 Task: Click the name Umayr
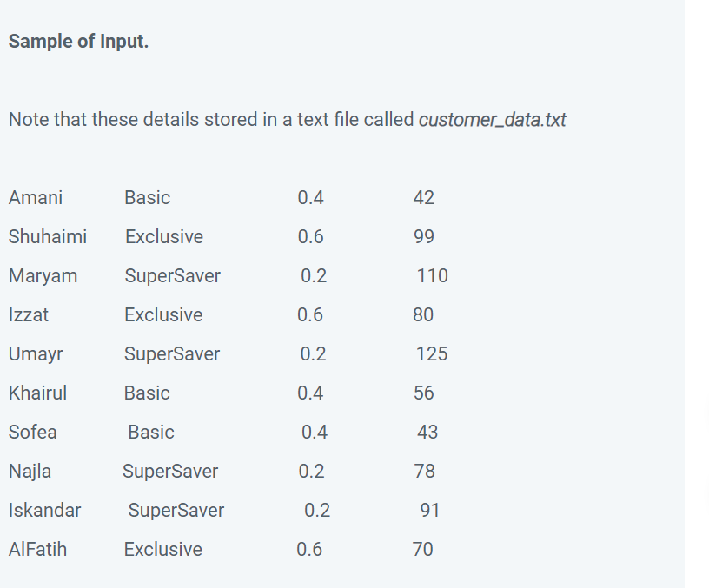[x=36, y=354]
